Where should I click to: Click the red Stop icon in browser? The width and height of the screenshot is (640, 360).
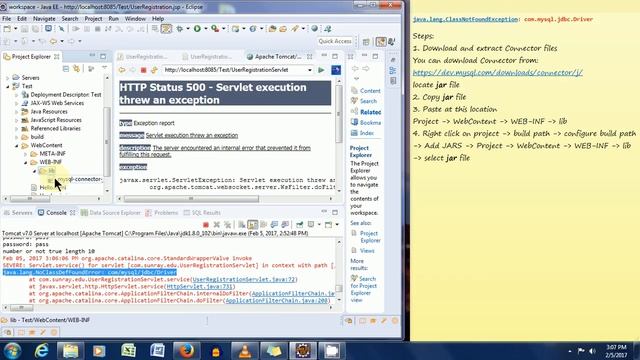tap(143, 70)
